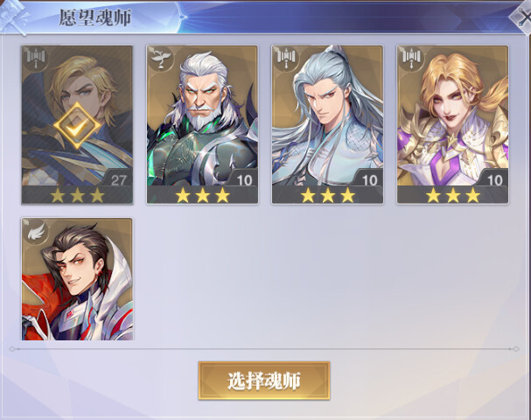Click hammer icon beside 愿望魂师 title
The image size is (531, 420).
13,17
